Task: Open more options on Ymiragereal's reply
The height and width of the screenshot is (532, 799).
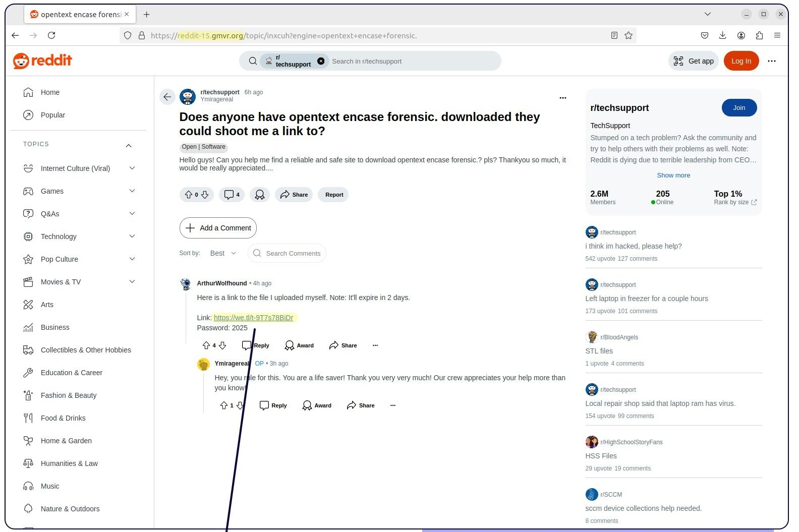Action: coord(393,405)
